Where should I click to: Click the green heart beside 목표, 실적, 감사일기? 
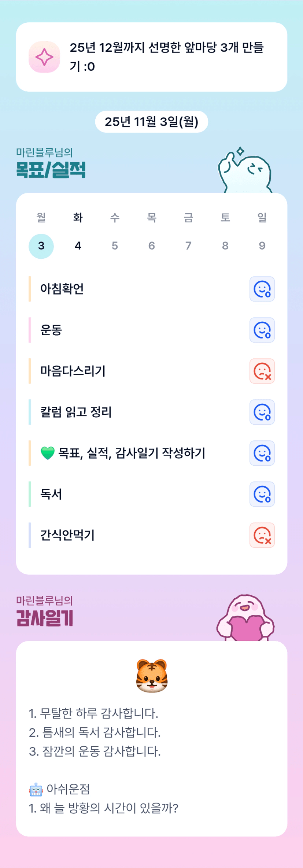point(48,453)
